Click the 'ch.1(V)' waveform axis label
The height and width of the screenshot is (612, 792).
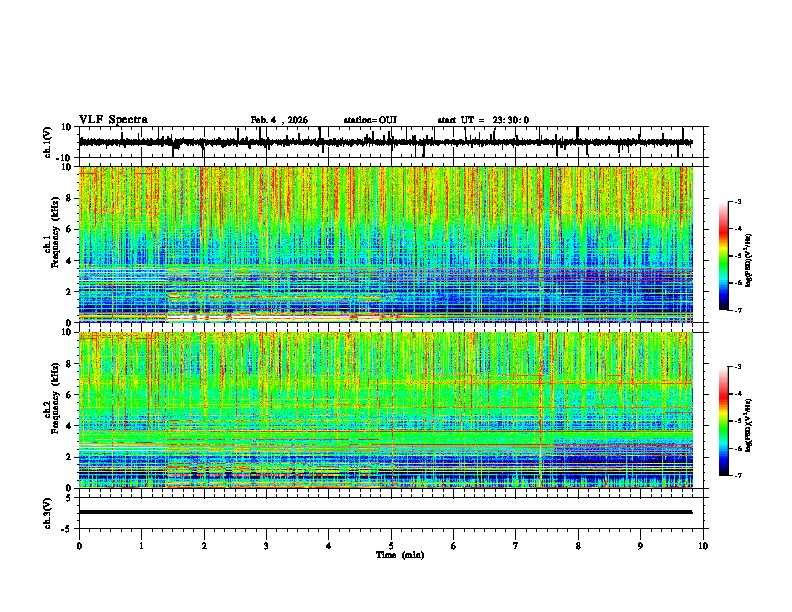point(48,142)
